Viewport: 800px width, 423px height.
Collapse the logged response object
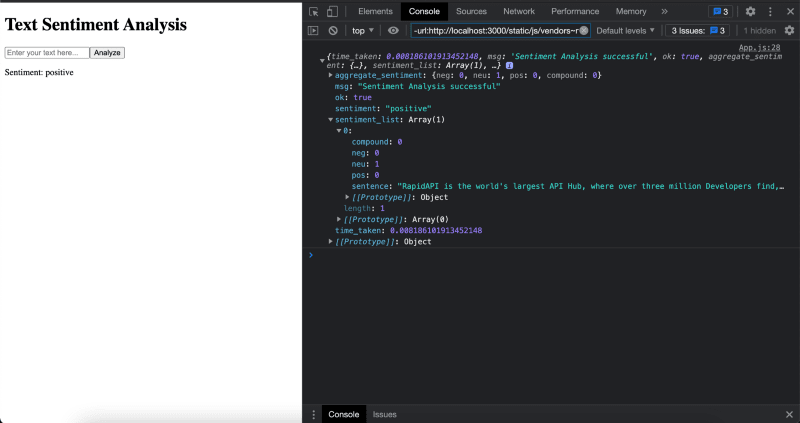click(322, 61)
